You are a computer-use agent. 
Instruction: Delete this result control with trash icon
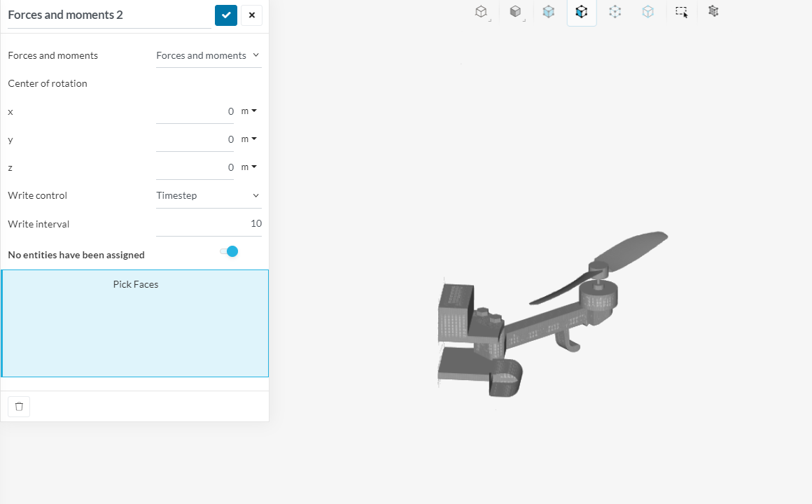tap(19, 407)
